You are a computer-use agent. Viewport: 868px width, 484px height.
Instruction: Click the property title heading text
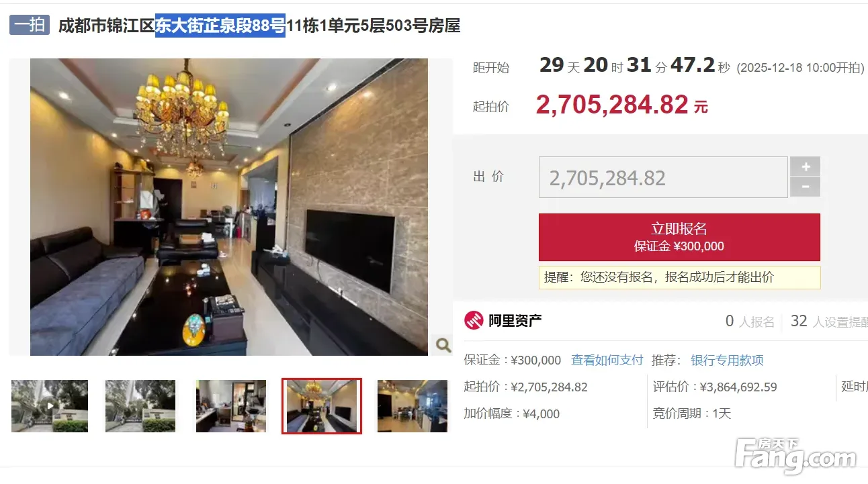pos(259,26)
